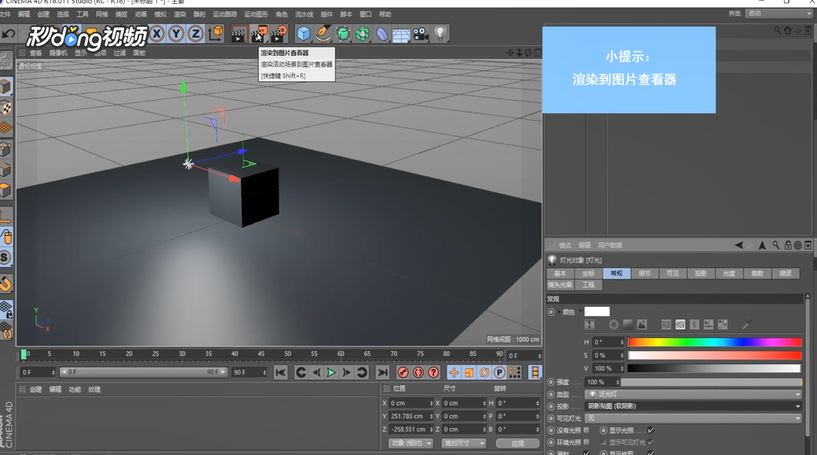This screenshot has height=455, width=817.
Task: Click the green array modeling icon
Action: (x=362, y=34)
